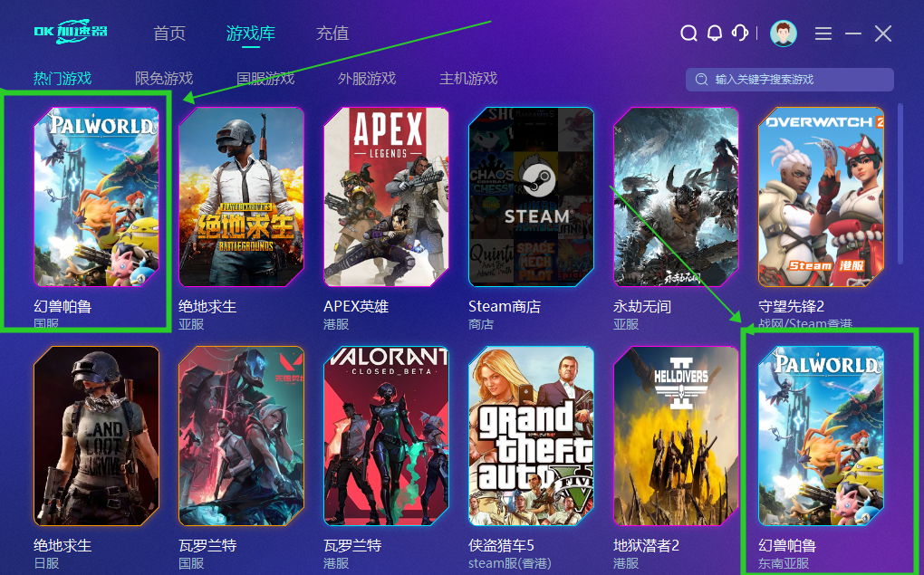Click the user avatar profile picture

[x=784, y=33]
